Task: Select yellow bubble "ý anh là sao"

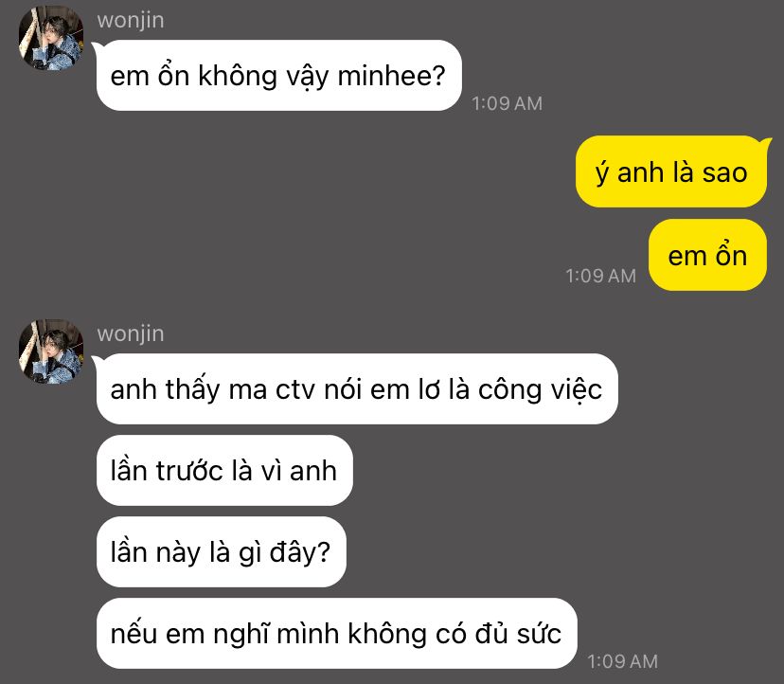Action: click(x=671, y=171)
